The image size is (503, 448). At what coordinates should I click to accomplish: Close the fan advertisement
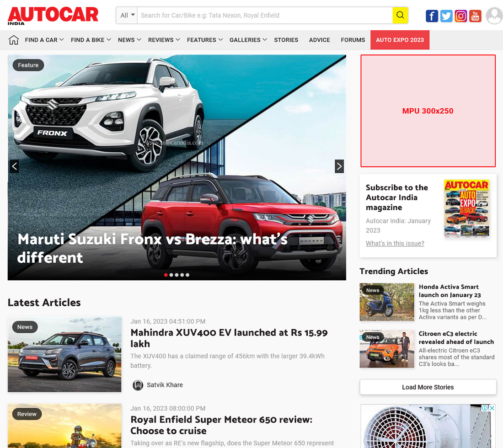[x=492, y=408]
